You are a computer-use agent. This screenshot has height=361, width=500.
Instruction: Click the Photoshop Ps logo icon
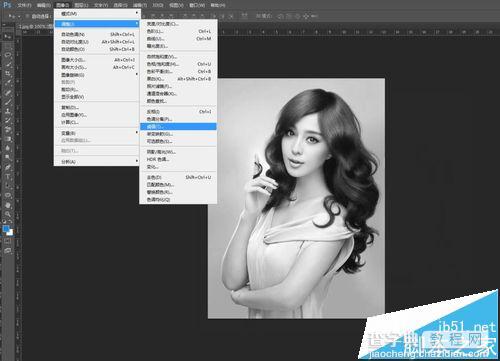[x=7, y=4]
